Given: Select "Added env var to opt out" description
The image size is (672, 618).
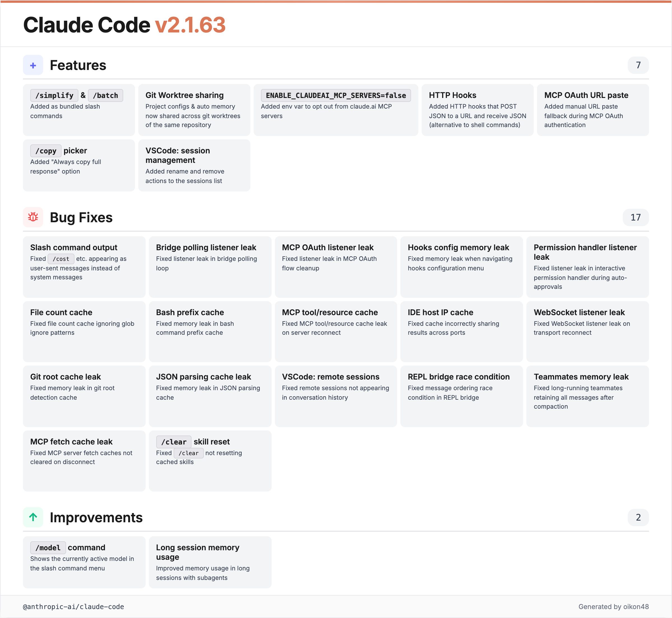Looking at the screenshot, I should pos(326,111).
